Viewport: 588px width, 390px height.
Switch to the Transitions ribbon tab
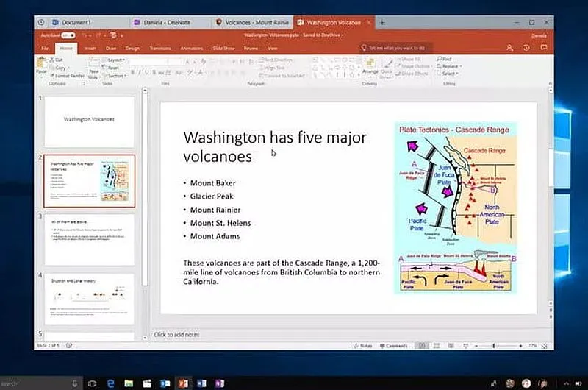point(160,48)
